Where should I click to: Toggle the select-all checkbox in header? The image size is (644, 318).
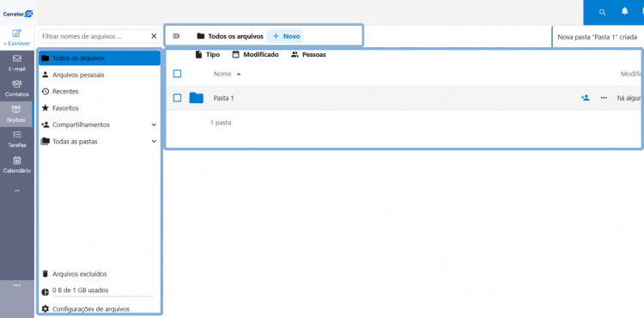point(177,74)
